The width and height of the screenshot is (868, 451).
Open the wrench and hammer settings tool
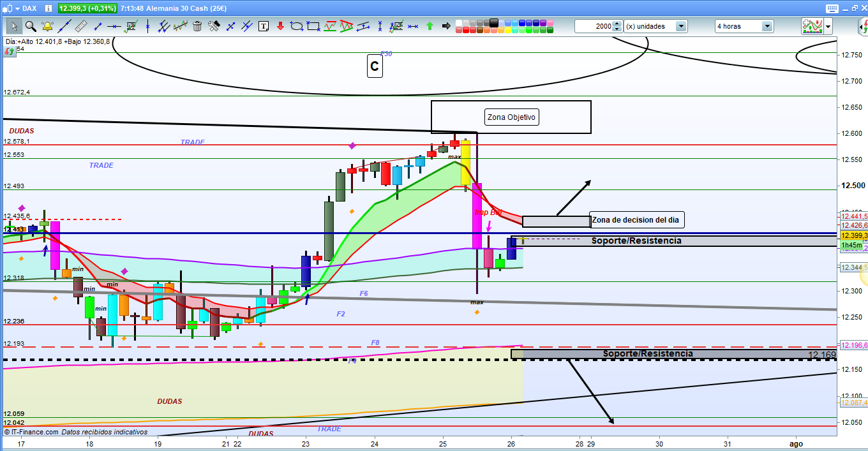point(214,26)
